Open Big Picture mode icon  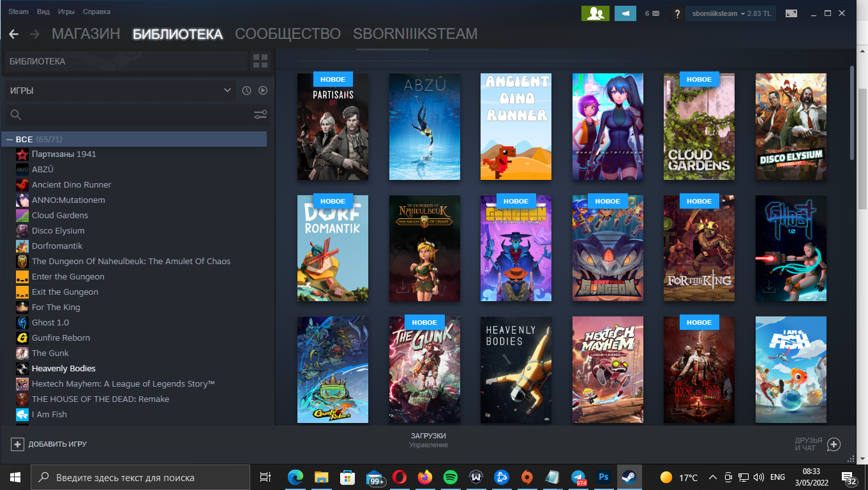791,13
